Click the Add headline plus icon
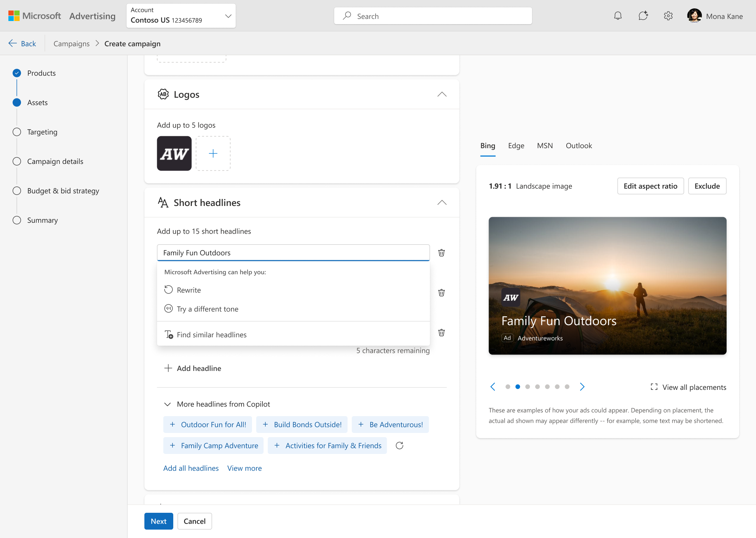Screen dimensions: 756x538 point(168,368)
